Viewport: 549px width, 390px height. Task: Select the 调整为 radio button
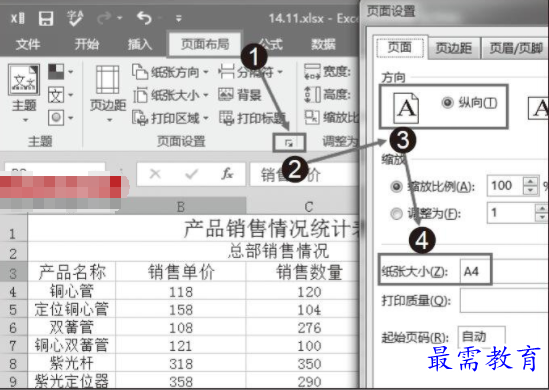[x=396, y=213]
